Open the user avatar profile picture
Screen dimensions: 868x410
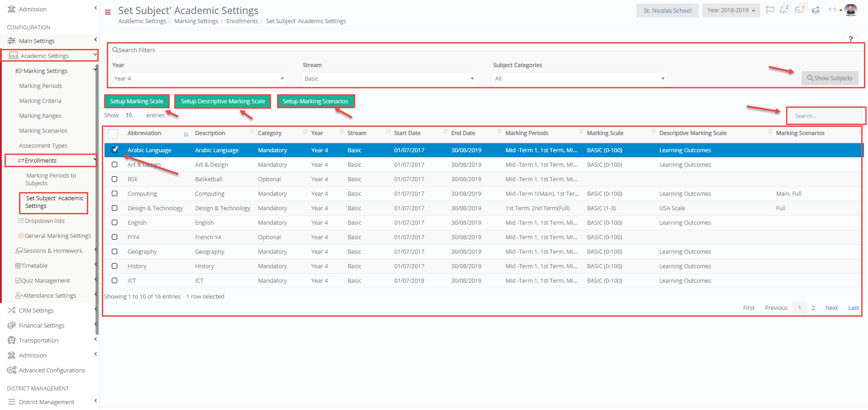(851, 10)
